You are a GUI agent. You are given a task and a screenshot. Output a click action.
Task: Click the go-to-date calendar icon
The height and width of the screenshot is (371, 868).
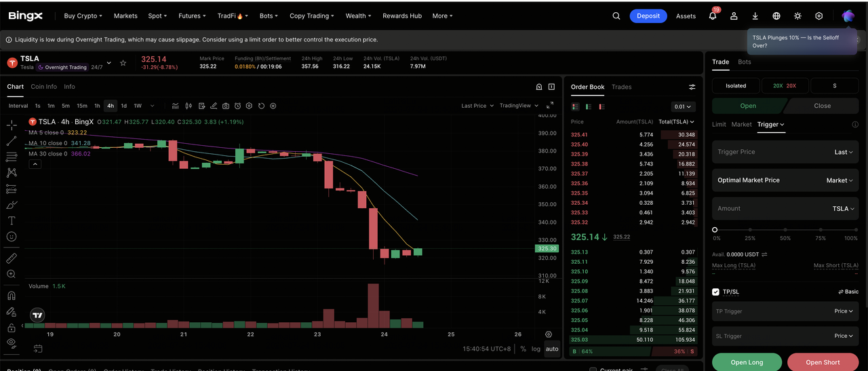[38, 349]
